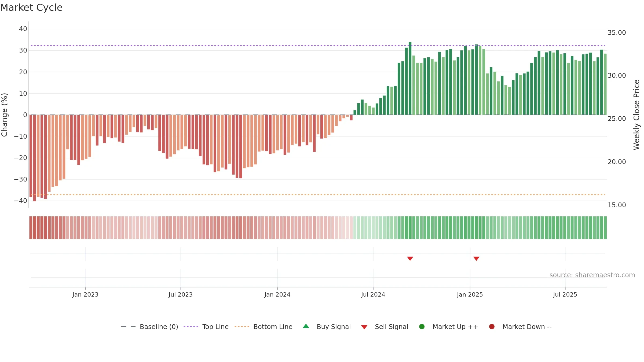Click the green Buy Signal triangle icon

coord(306,326)
